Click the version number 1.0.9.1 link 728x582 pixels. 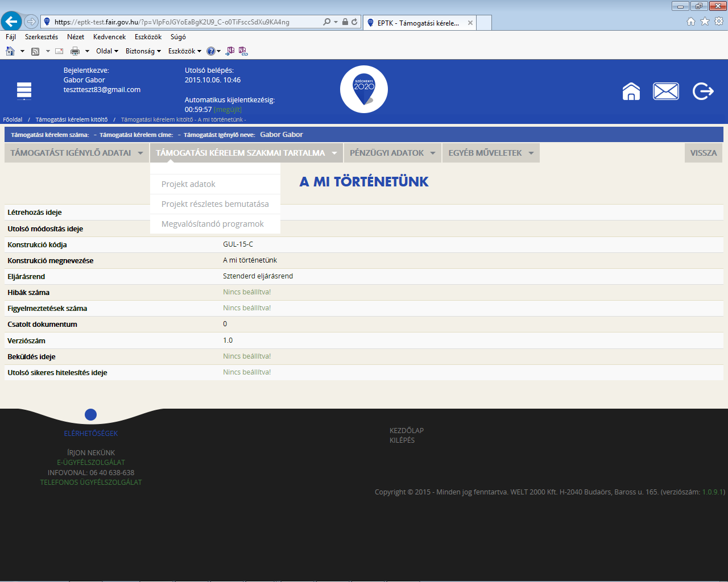coord(713,492)
